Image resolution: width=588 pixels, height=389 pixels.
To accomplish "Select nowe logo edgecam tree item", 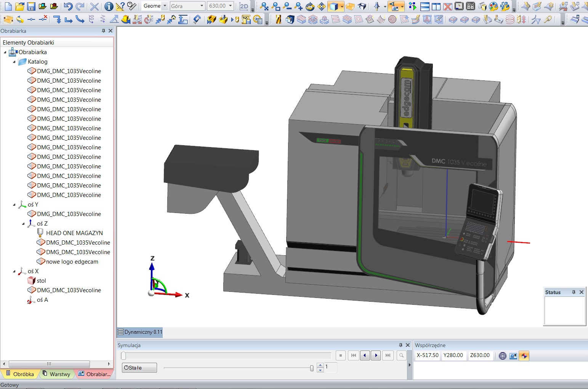I will click(x=72, y=262).
